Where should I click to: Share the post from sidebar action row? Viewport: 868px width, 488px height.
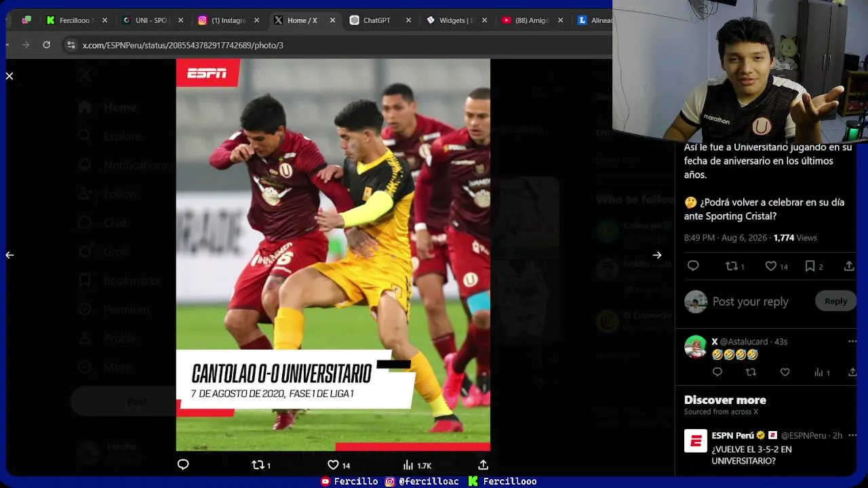coord(849,266)
